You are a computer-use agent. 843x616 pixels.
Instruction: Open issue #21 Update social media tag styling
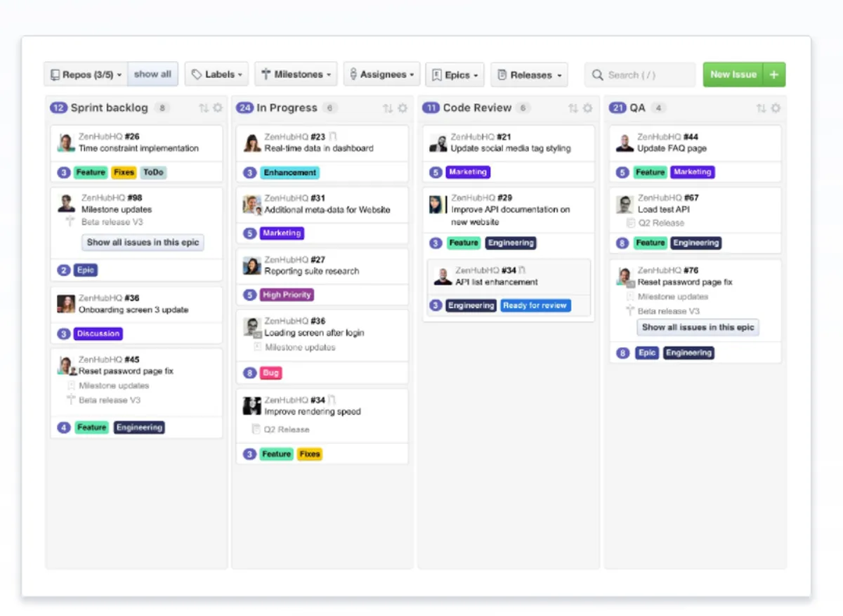pyautogui.click(x=511, y=148)
